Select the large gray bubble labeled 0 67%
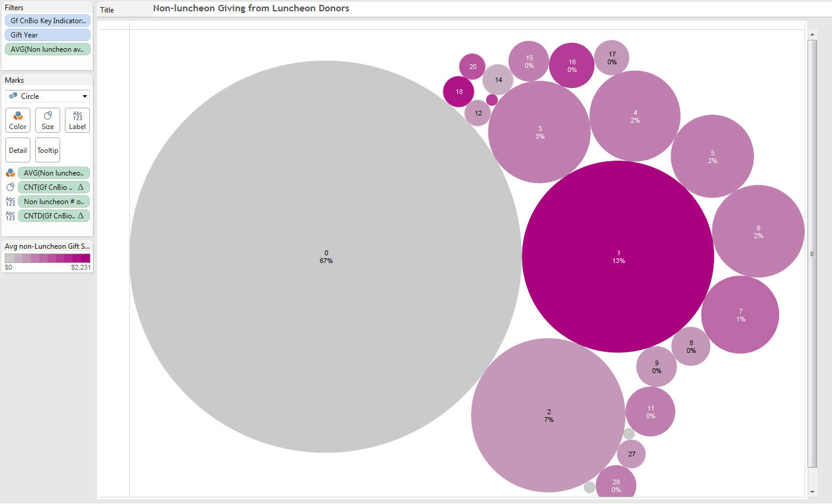832x504 pixels. click(x=325, y=256)
